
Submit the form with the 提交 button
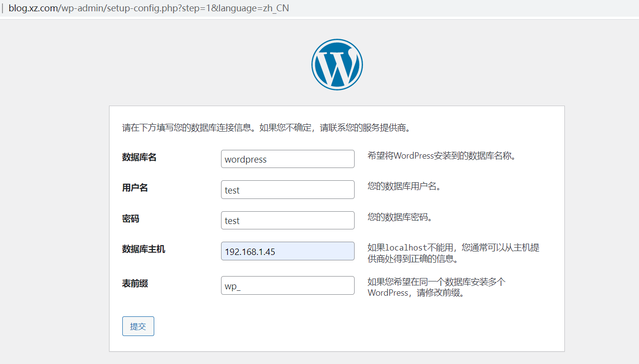[138, 326]
